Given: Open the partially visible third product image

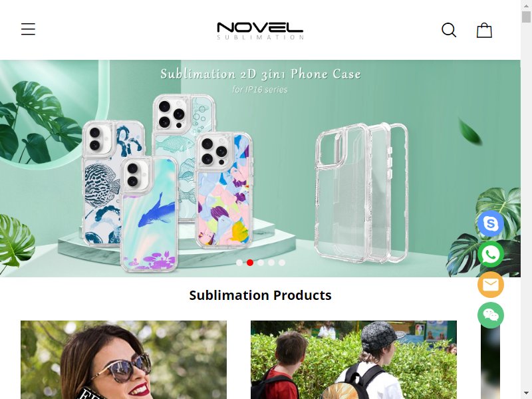Looking at the screenshot, I should 490,360.
